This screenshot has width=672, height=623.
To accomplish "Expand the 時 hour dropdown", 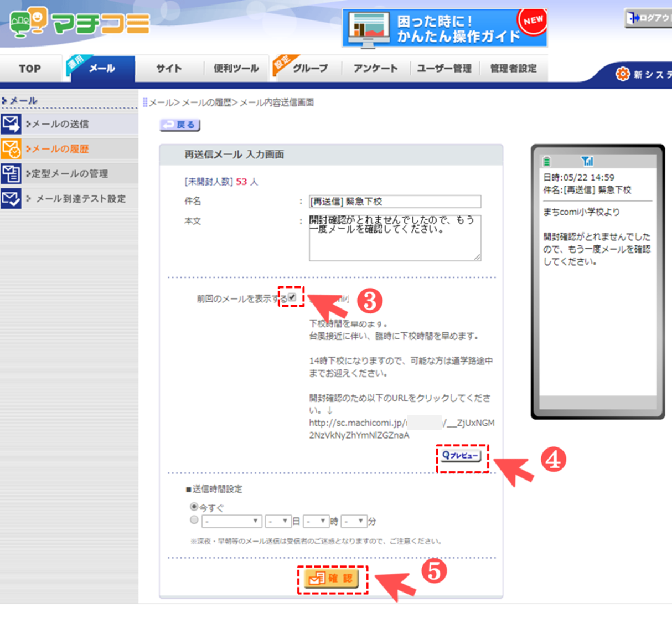I will tap(316, 521).
